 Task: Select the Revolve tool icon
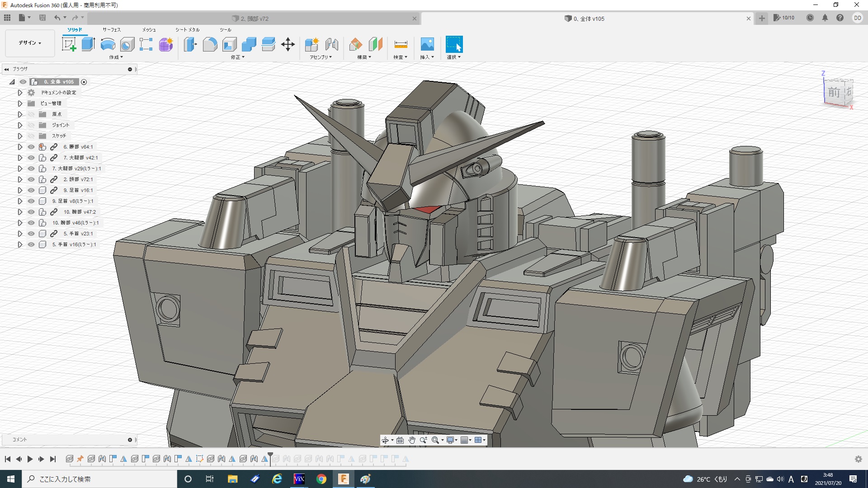pos(108,44)
